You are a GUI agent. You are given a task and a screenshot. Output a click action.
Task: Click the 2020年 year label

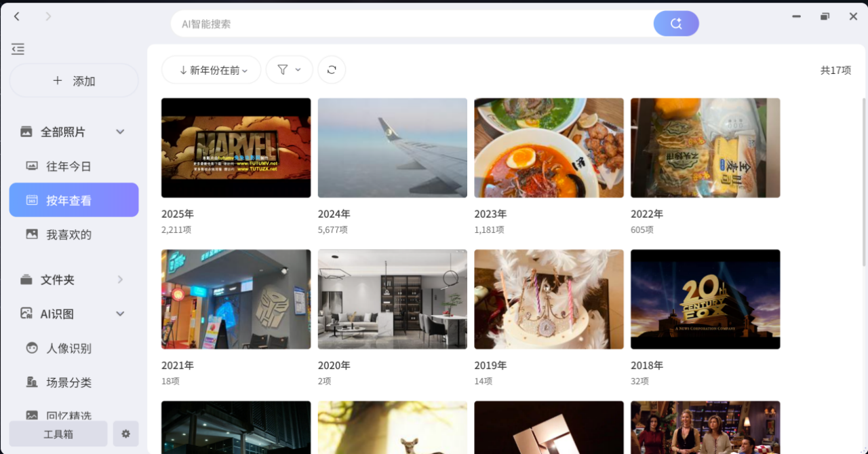pyautogui.click(x=334, y=365)
